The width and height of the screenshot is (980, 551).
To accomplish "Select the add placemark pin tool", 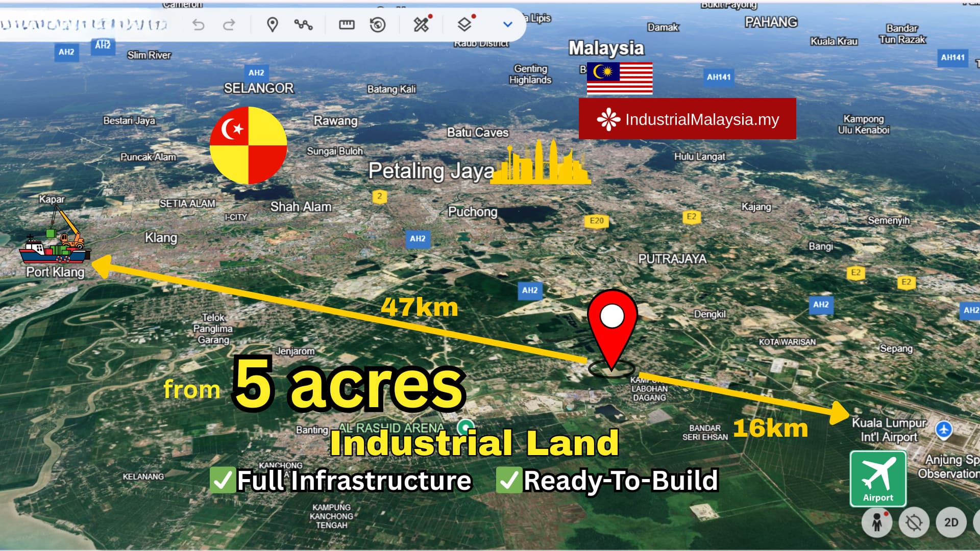I will pyautogui.click(x=273, y=24).
